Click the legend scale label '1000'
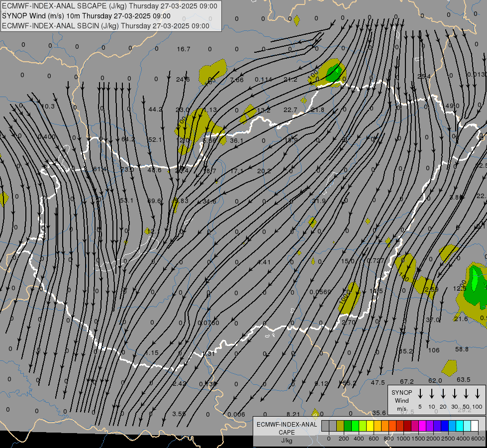 click(403, 439)
